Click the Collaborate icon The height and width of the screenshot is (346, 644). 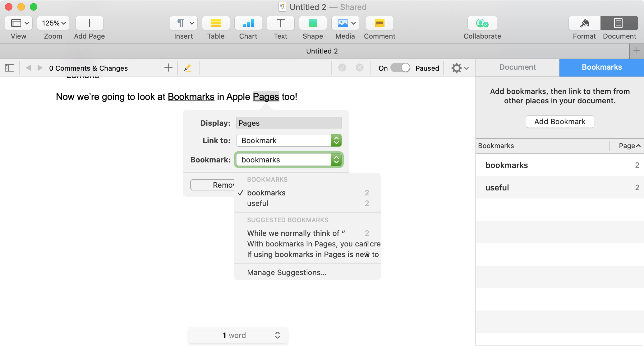(x=482, y=23)
